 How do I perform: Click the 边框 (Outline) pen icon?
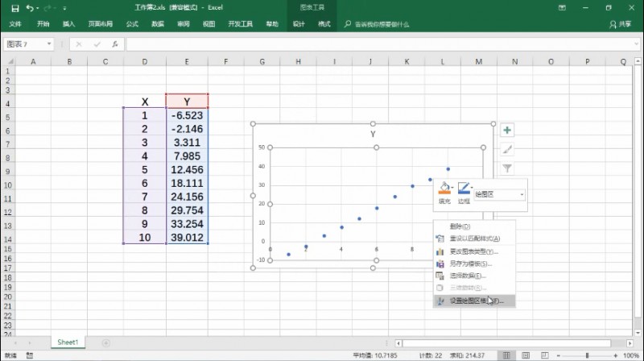[x=464, y=189]
